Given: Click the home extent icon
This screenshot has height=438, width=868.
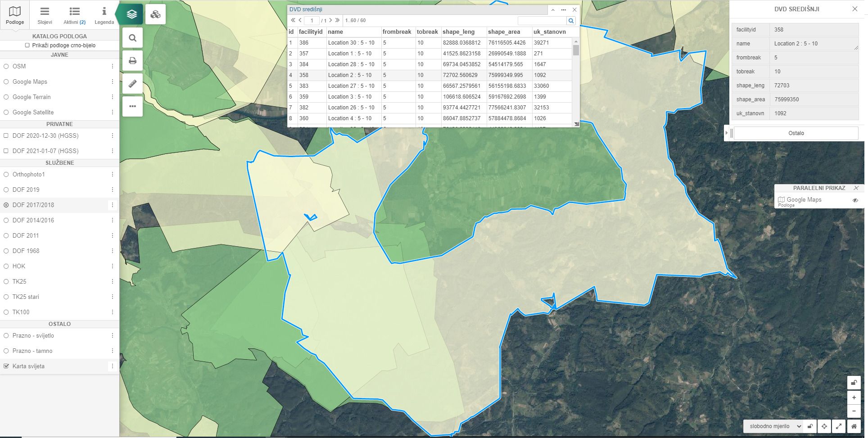Looking at the screenshot, I should tap(854, 426).
